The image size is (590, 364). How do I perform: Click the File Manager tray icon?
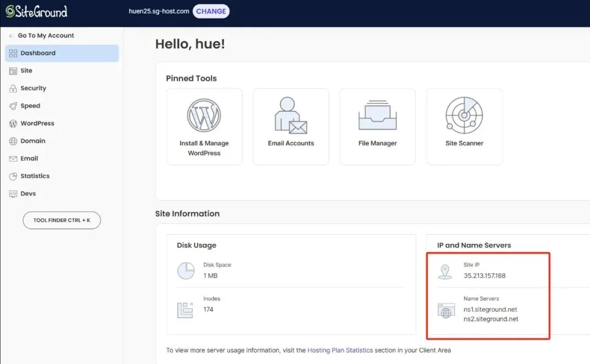[x=377, y=115]
